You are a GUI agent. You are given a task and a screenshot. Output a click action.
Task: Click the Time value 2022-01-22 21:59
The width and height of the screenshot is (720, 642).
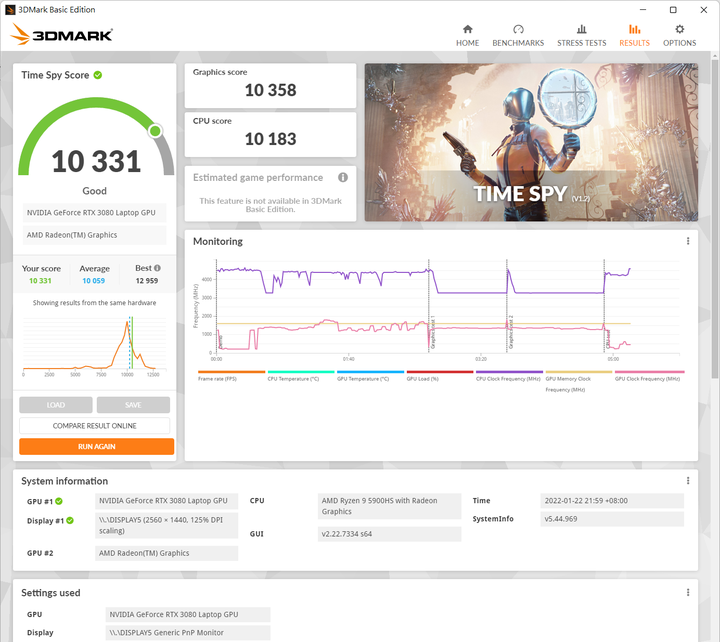612,501
